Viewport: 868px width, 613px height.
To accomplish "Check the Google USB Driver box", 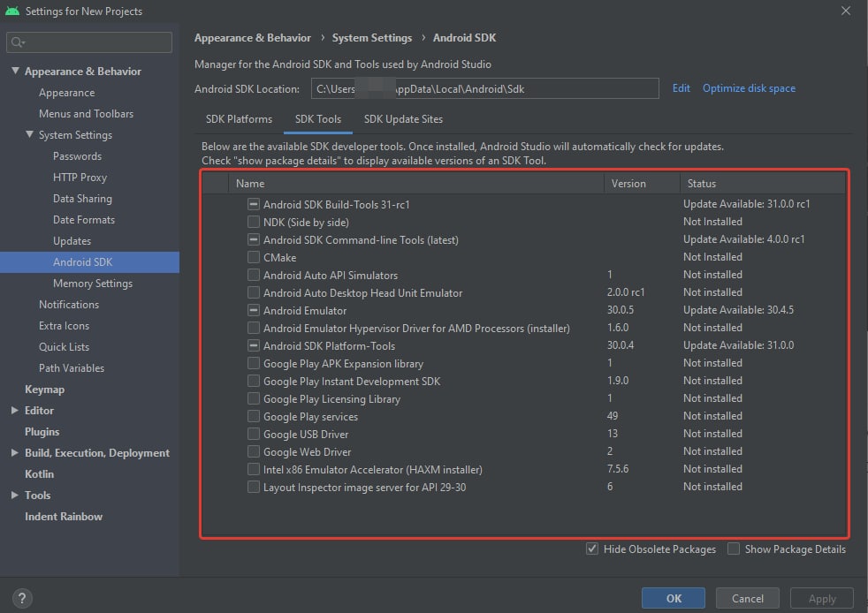I will [253, 435].
